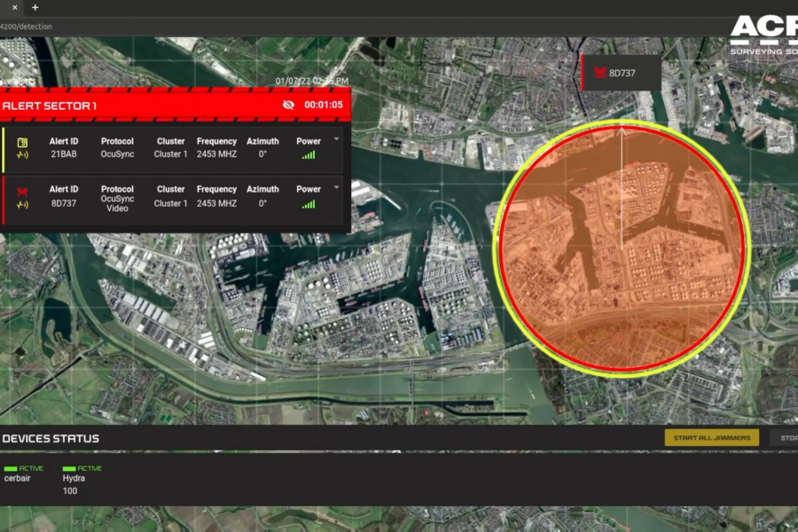Click the signal wave icon under the red drone
The width and height of the screenshot is (798, 532).
point(22,205)
